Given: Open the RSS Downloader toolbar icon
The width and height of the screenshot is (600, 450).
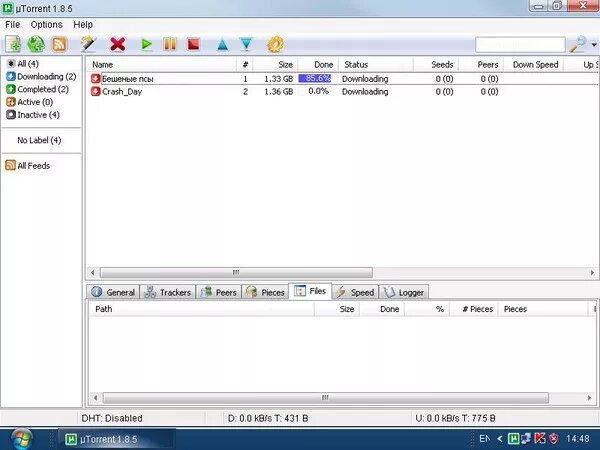Looking at the screenshot, I should coord(59,44).
